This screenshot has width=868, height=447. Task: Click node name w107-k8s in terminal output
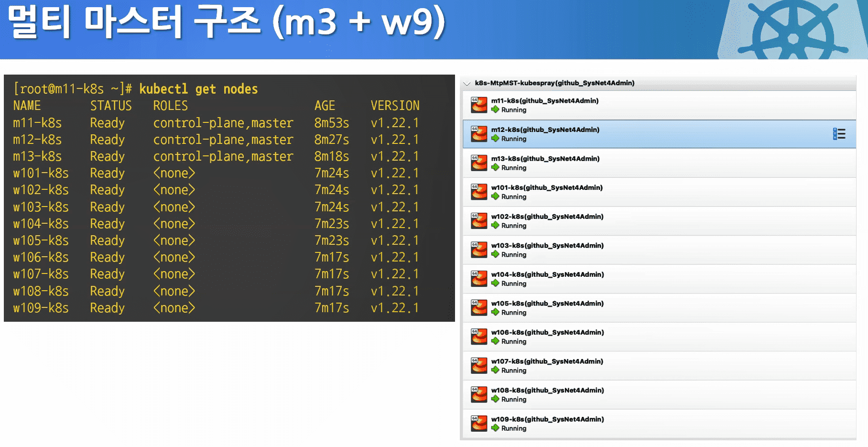(41, 274)
